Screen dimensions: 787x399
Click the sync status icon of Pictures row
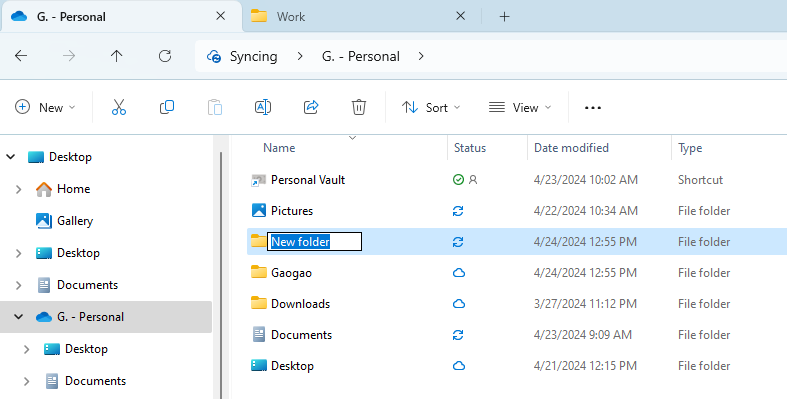point(458,211)
